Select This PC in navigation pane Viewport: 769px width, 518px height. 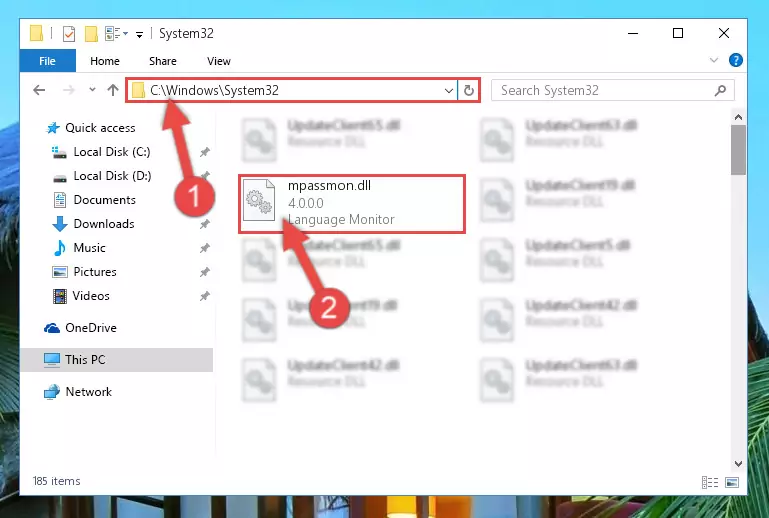[x=117, y=360]
